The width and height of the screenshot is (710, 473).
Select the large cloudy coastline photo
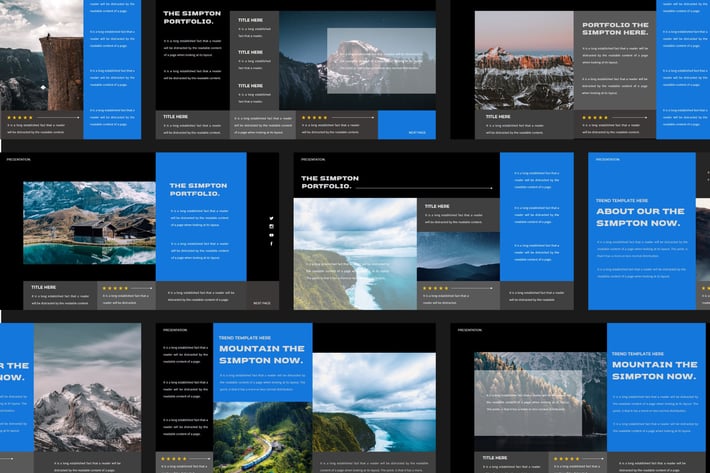(355, 254)
